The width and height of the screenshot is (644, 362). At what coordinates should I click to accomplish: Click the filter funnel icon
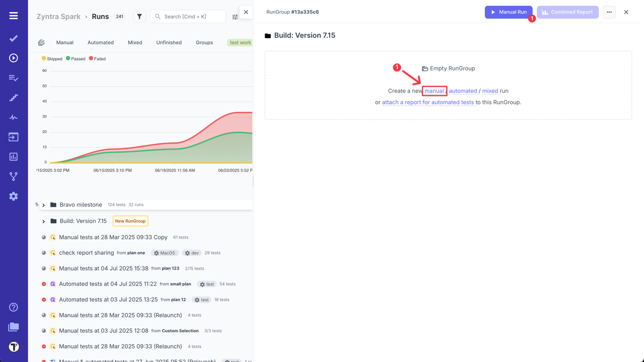click(139, 17)
